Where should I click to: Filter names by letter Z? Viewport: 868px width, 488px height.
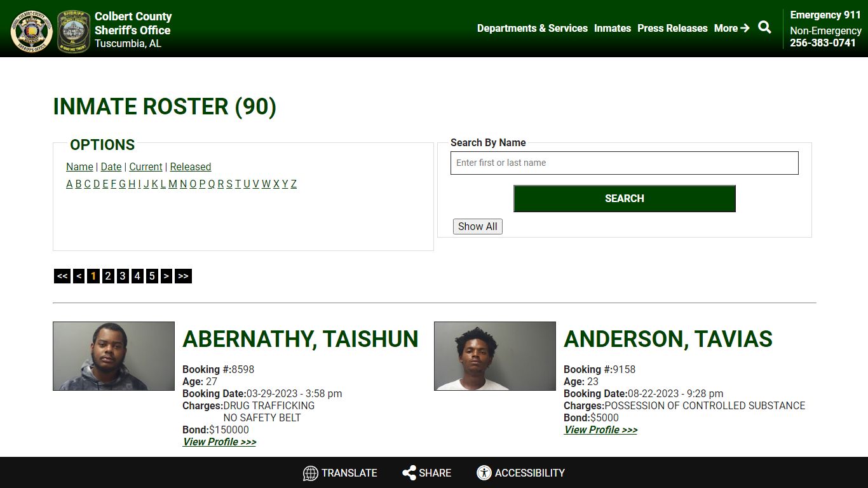coord(294,184)
